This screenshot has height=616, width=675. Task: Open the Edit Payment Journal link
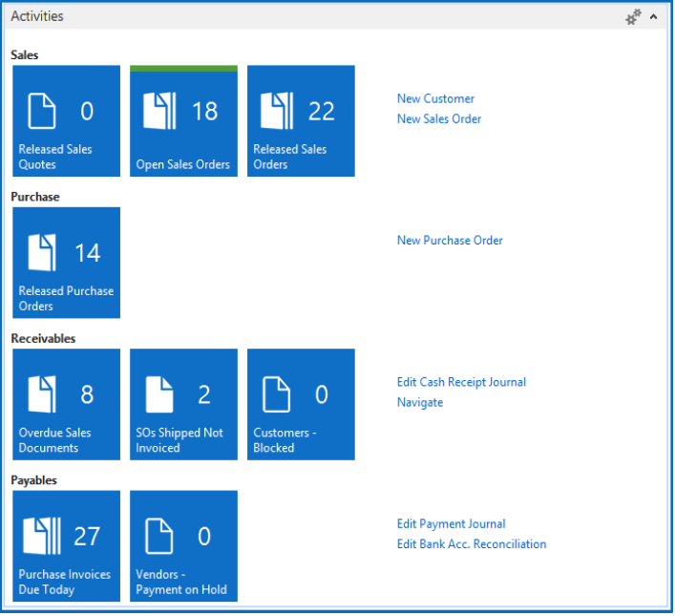tap(451, 524)
